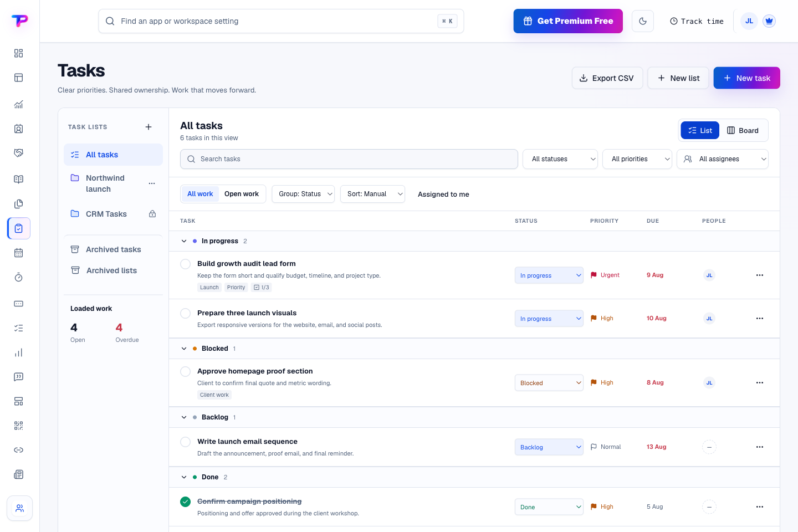This screenshot has width=798, height=532.
Task: Open the All priorities filter dropdown
Action: (x=637, y=159)
